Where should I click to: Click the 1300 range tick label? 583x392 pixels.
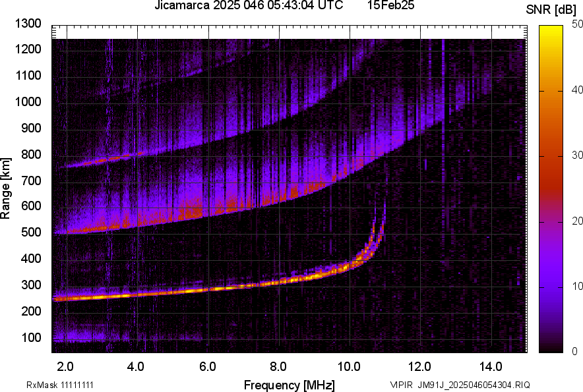click(x=29, y=24)
